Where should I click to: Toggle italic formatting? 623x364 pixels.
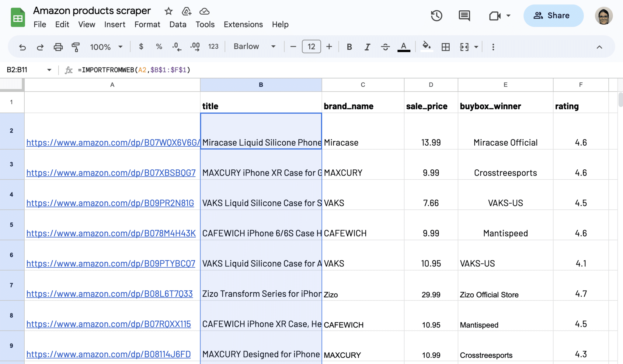tap(367, 47)
